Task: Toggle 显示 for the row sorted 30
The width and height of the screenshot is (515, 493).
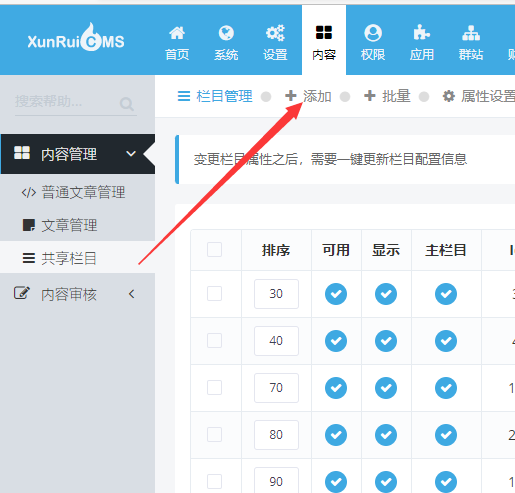Action: 386,294
